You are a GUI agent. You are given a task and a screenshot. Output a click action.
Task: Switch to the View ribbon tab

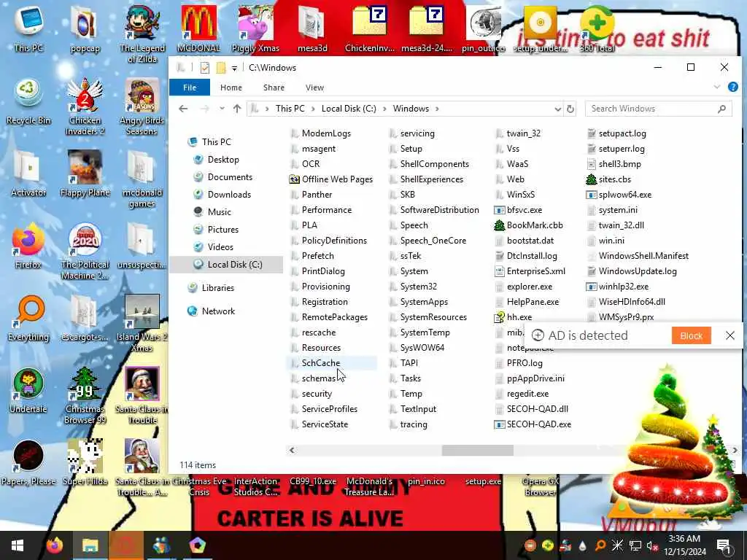point(314,87)
